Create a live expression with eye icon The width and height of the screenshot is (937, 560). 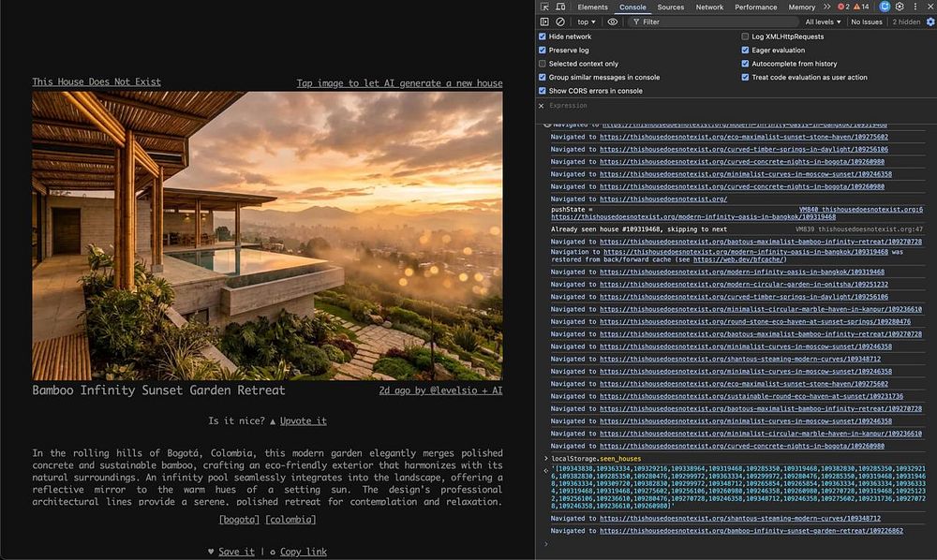coord(613,22)
